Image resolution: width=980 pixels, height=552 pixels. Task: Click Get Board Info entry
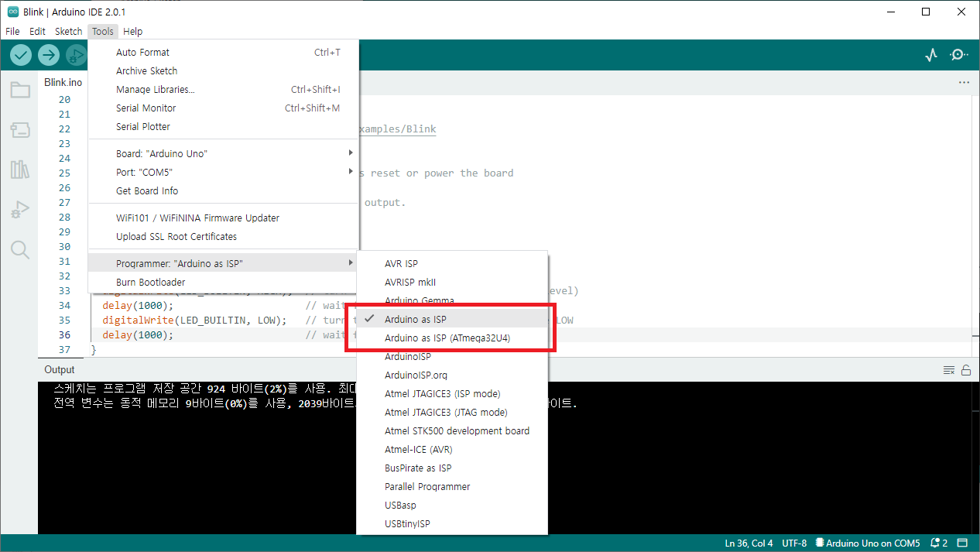pyautogui.click(x=224, y=191)
